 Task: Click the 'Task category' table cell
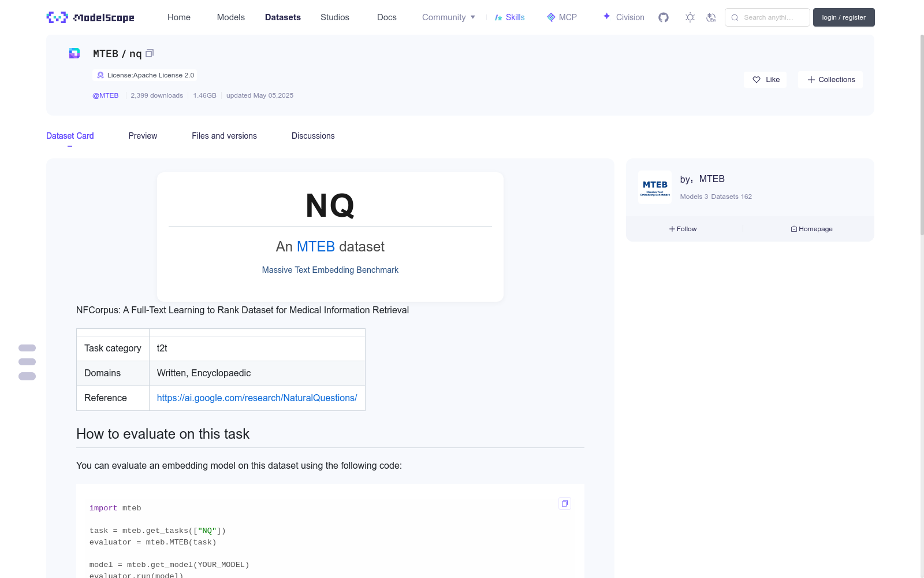(113, 349)
